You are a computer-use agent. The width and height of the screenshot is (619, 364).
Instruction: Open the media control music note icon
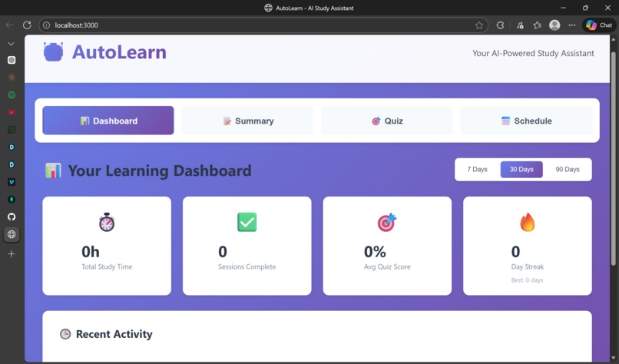tap(520, 25)
